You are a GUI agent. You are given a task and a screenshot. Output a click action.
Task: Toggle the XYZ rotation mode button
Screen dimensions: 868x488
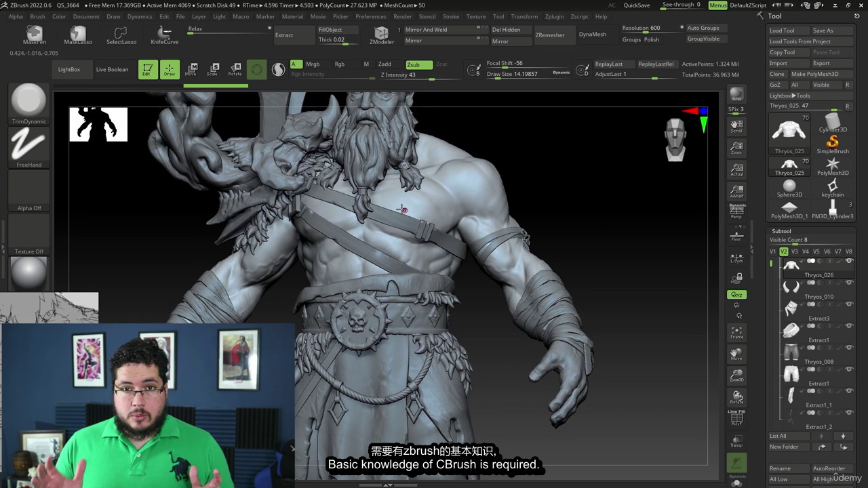click(736, 295)
